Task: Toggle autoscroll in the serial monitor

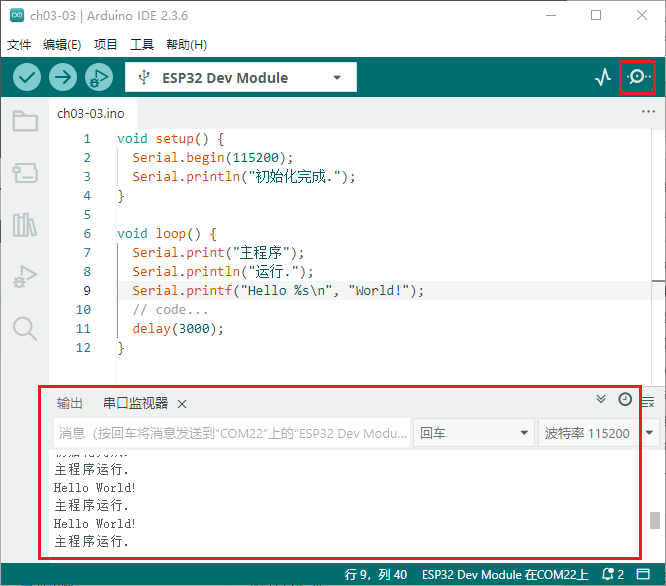Action: point(601,399)
